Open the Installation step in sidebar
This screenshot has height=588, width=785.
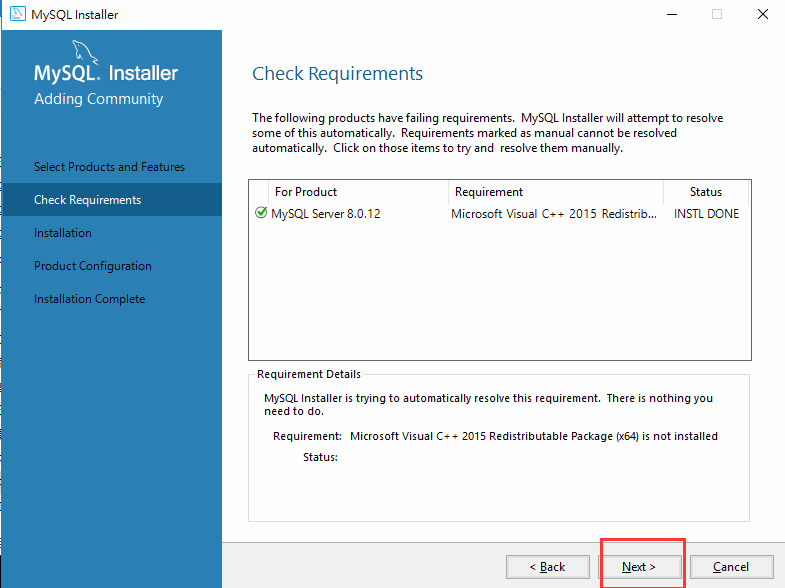[x=63, y=233]
